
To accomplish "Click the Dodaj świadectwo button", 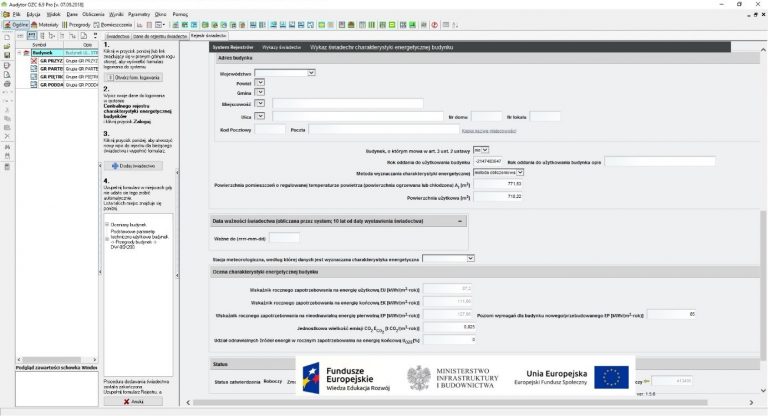I will click(133, 166).
